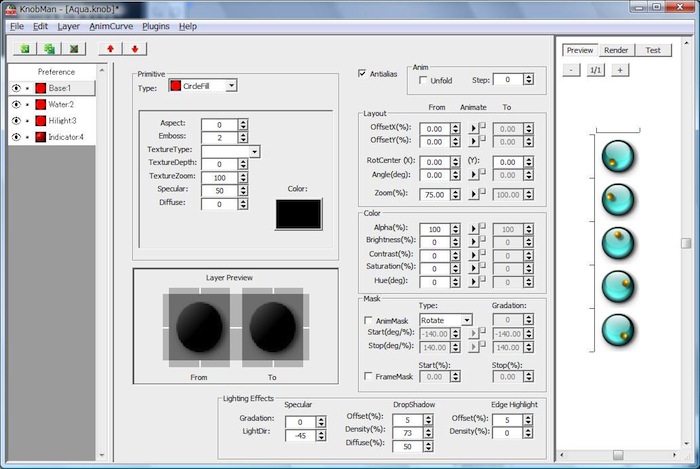Click the add layer toolbar icon
The width and height of the screenshot is (700, 469).
pyautogui.click(x=25, y=48)
